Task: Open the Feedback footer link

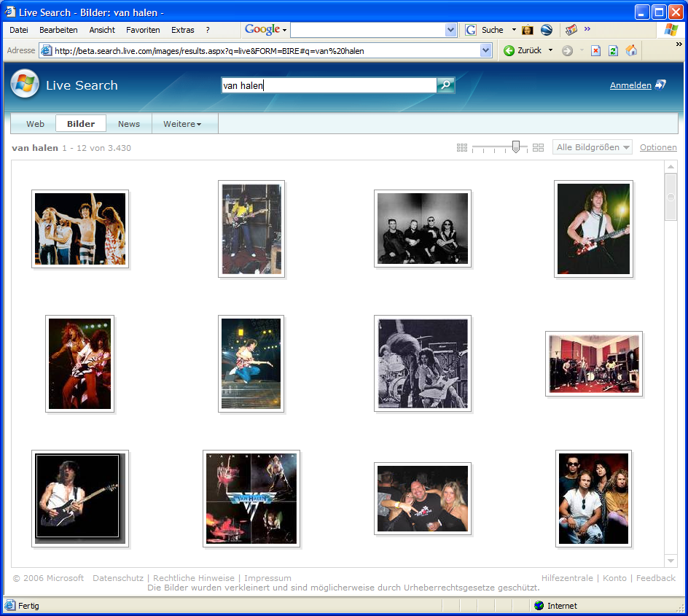Action: pos(656,578)
